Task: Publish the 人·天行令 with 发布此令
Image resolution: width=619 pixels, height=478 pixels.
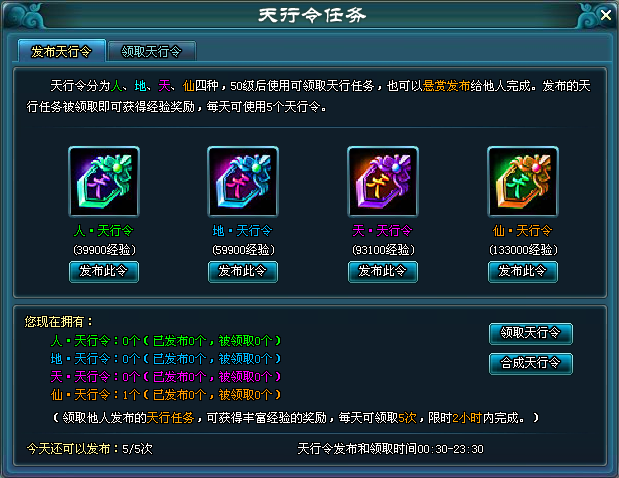Action: tap(104, 272)
